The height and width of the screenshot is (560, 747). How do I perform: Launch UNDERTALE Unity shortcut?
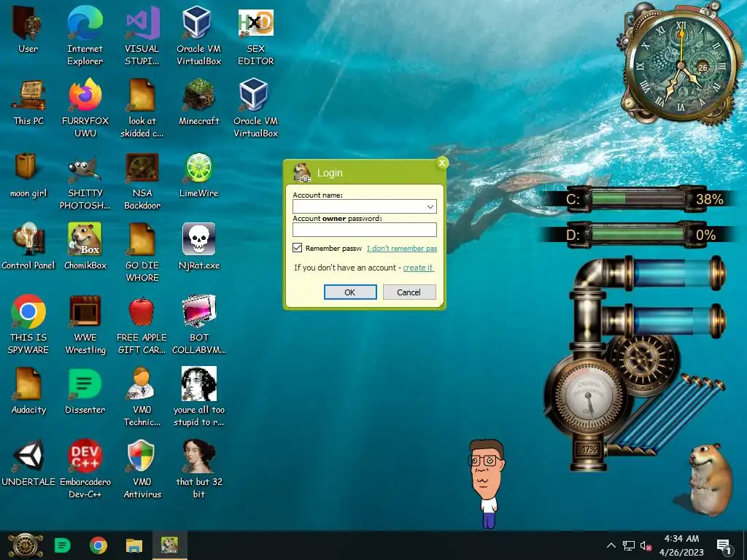click(x=28, y=463)
